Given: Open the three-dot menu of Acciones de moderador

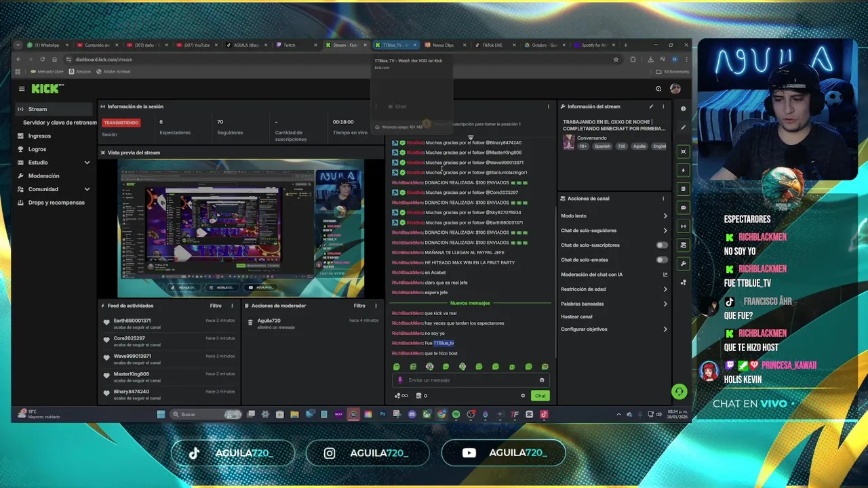Looking at the screenshot, I should point(376,306).
